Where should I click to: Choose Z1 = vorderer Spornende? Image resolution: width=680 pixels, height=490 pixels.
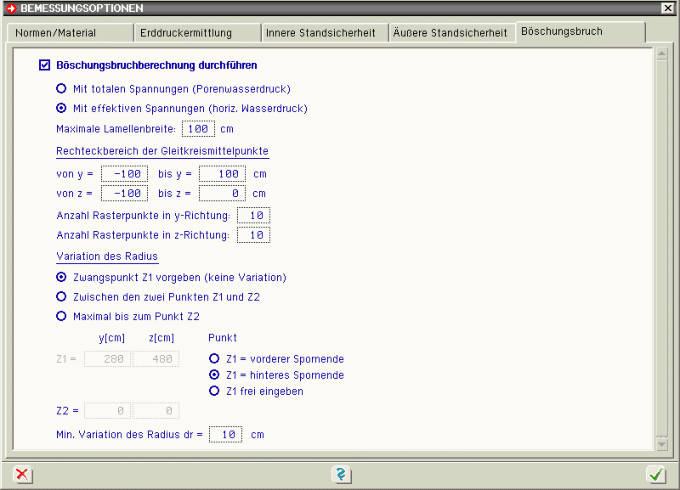click(214, 357)
